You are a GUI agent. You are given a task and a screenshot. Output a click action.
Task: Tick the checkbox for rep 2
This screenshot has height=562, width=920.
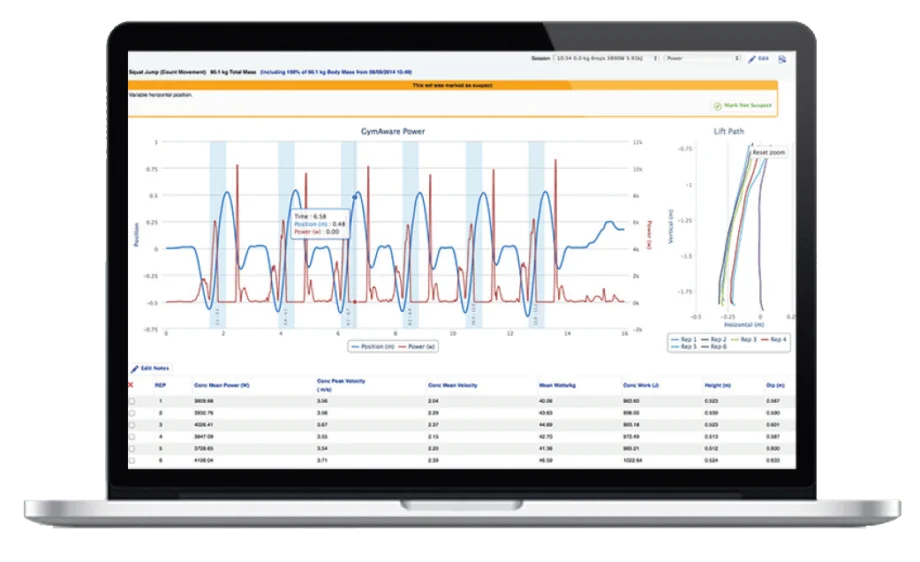[132, 413]
